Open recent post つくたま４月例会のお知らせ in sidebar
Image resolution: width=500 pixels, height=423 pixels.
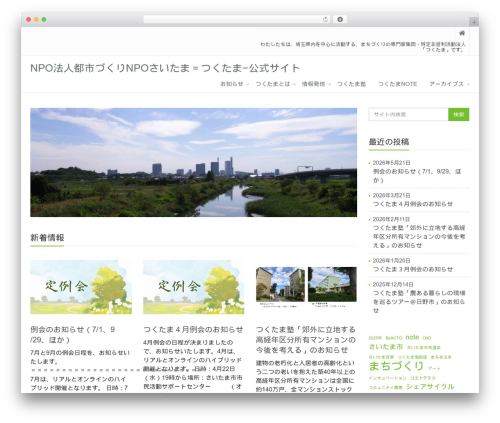pyautogui.click(x=413, y=204)
